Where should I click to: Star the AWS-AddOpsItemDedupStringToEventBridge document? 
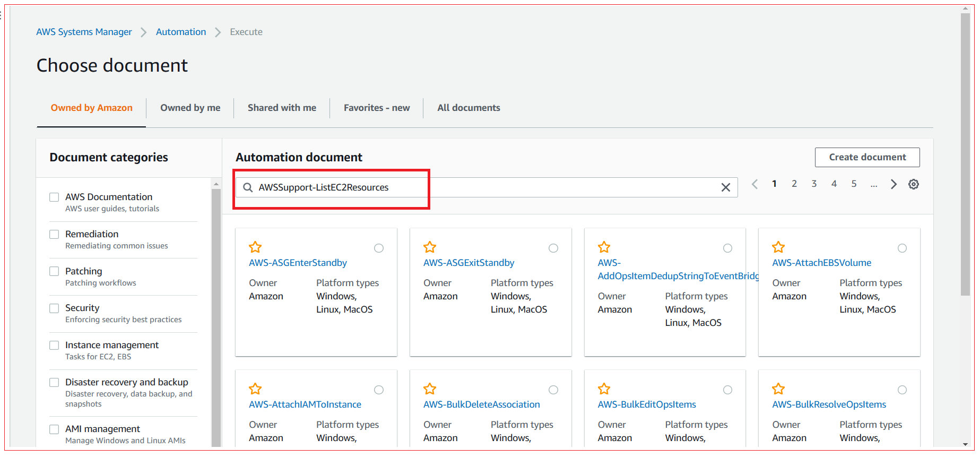click(x=604, y=247)
